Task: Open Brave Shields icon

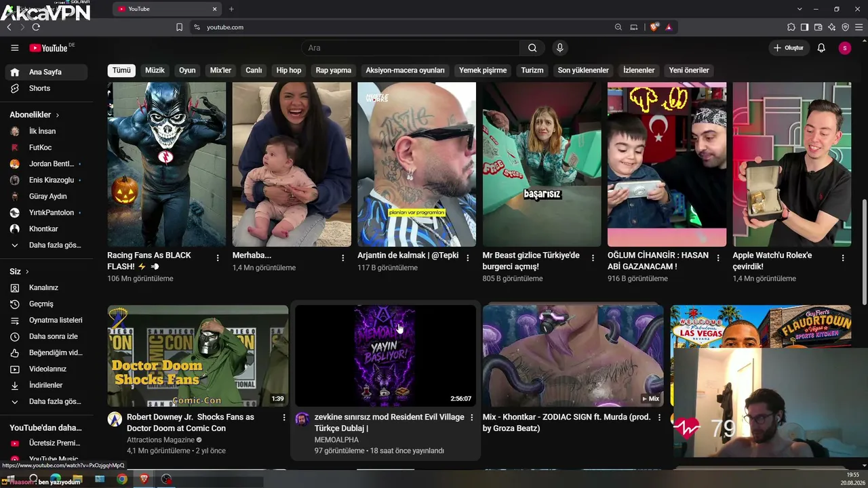Action: pos(654,27)
